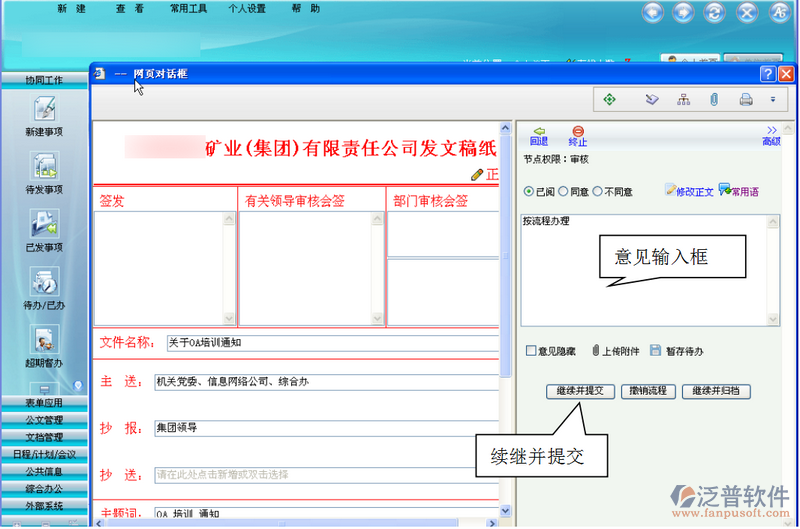Select the 协同工作 sidebar header
Viewport: 800px width, 529px height.
point(44,80)
